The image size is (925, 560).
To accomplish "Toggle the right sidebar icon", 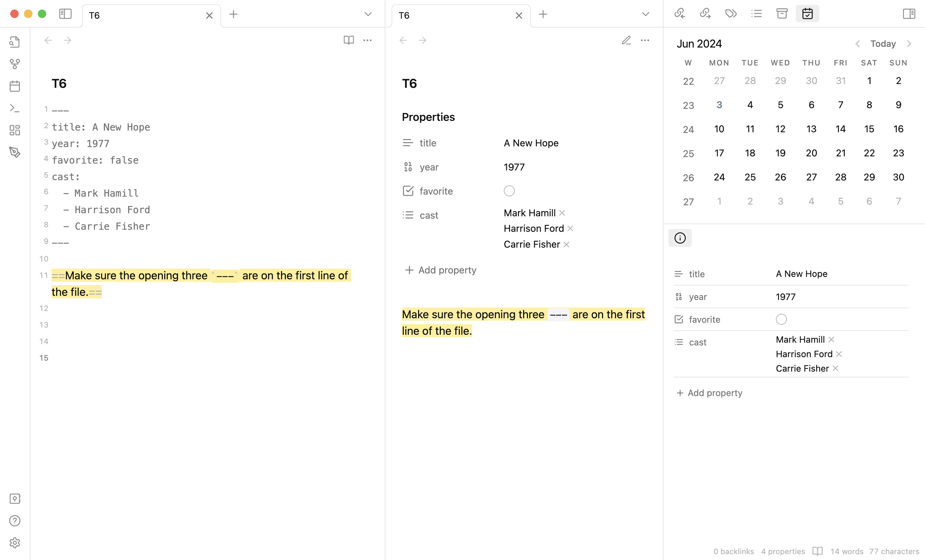I will 909,14.
